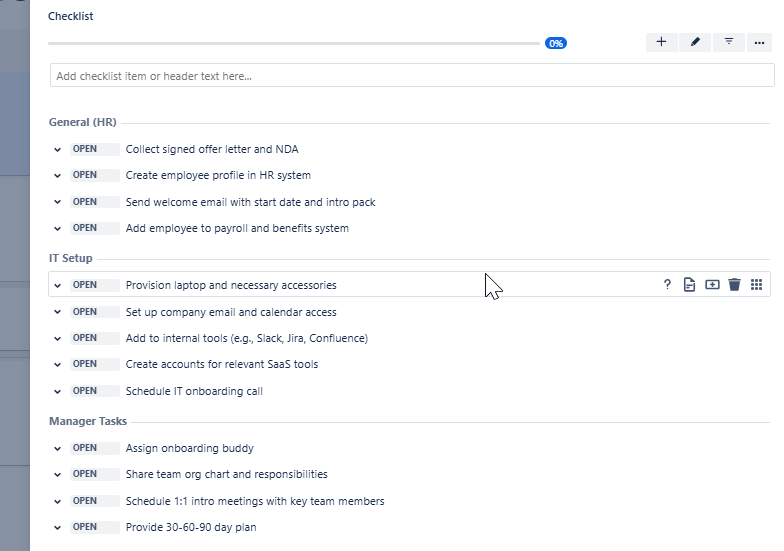This screenshot has width=784, height=551.
Task: Click the plus button in checklist toolbar
Action: [x=661, y=42]
